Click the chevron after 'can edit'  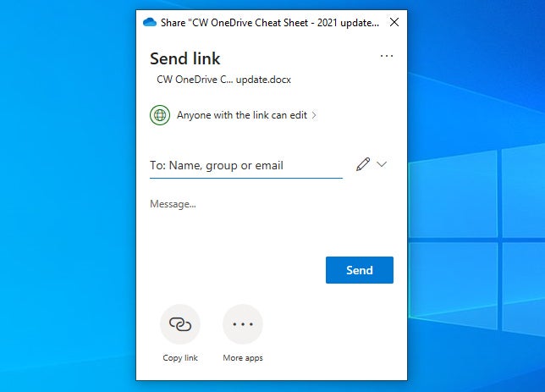pos(314,115)
